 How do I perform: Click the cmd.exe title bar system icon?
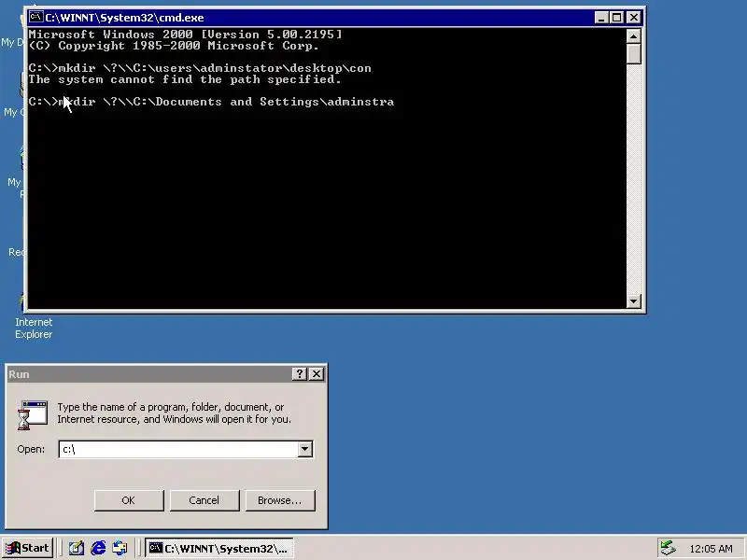coord(35,17)
